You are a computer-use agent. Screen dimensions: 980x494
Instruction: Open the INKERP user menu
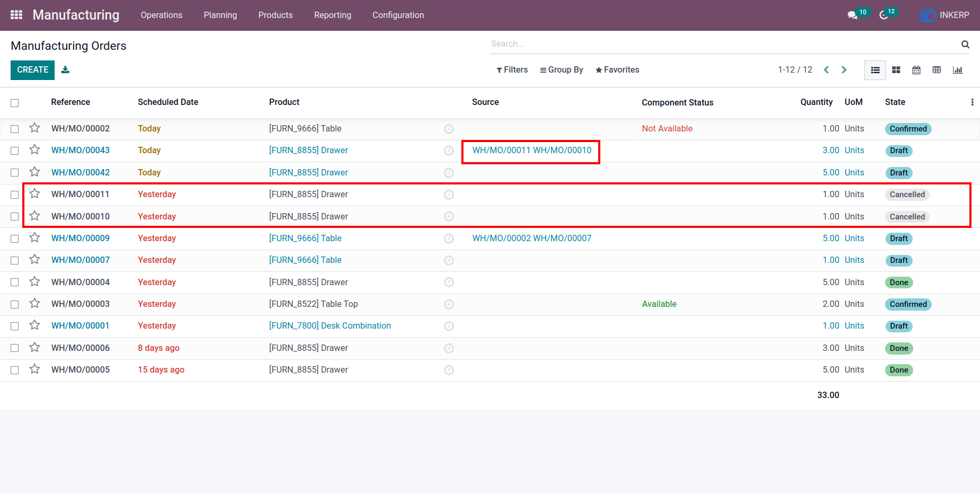point(944,15)
